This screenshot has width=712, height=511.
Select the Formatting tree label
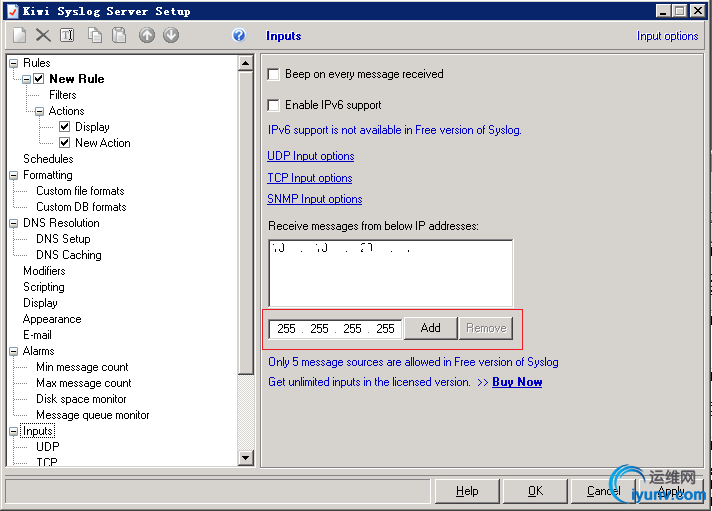pyautogui.click(x=48, y=175)
